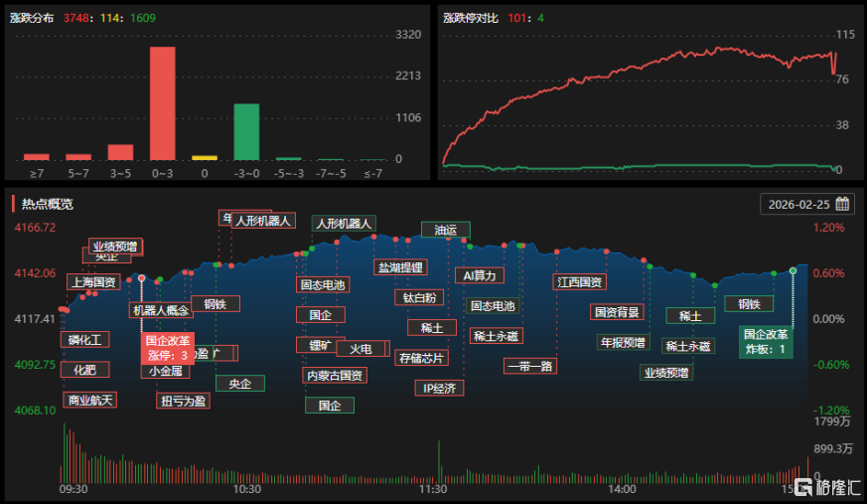868x504 pixels.
Task: Click the 14:00 time axis label
Action: tap(622, 489)
